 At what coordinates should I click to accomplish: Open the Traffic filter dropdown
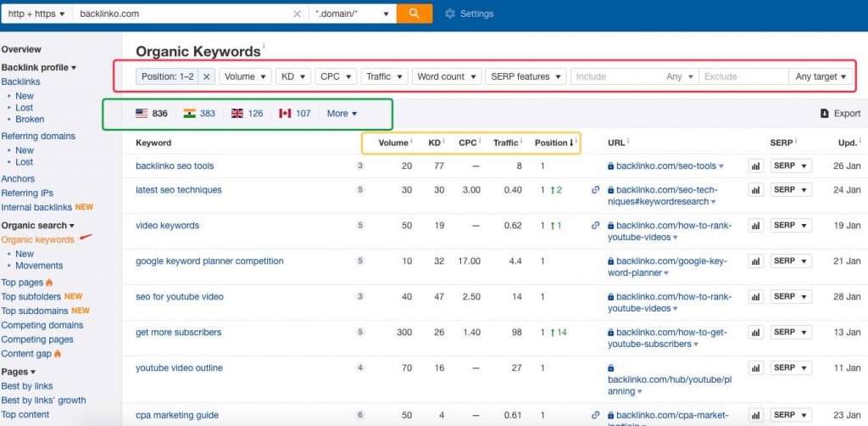point(385,76)
